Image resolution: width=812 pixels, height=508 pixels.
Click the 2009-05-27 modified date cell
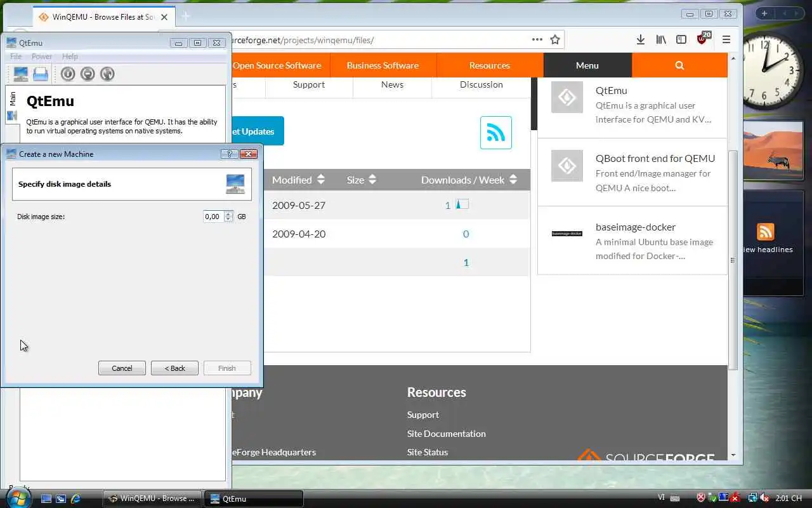pos(299,205)
